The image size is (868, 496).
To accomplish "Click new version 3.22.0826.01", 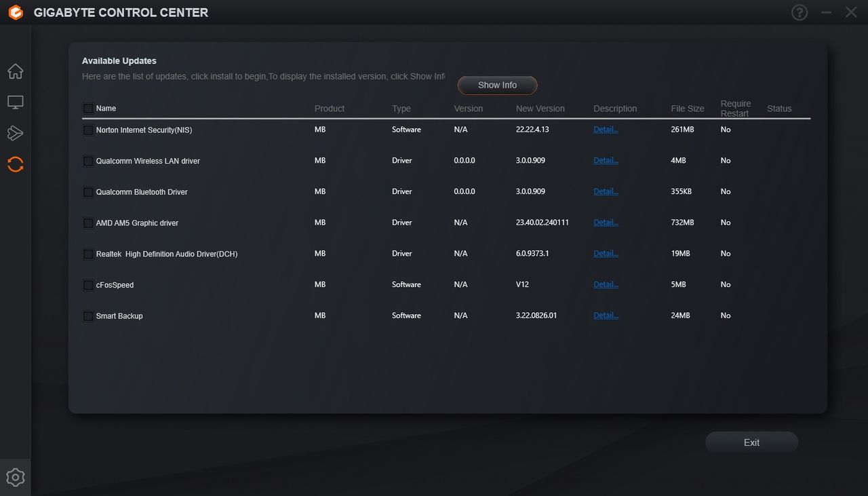I will click(536, 316).
